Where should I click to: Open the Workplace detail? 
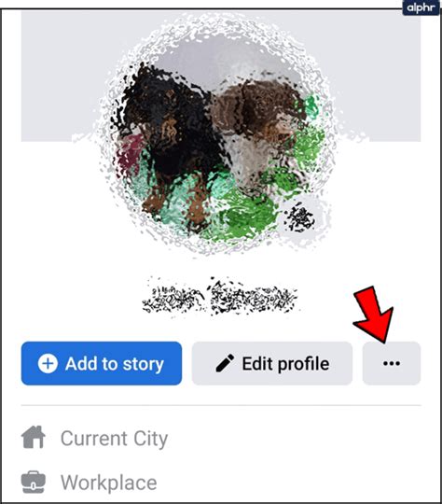tap(108, 483)
